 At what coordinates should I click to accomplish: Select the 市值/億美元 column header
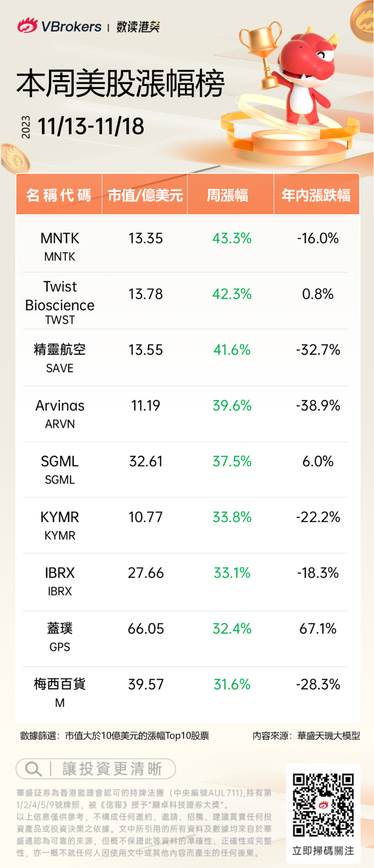pos(145,195)
